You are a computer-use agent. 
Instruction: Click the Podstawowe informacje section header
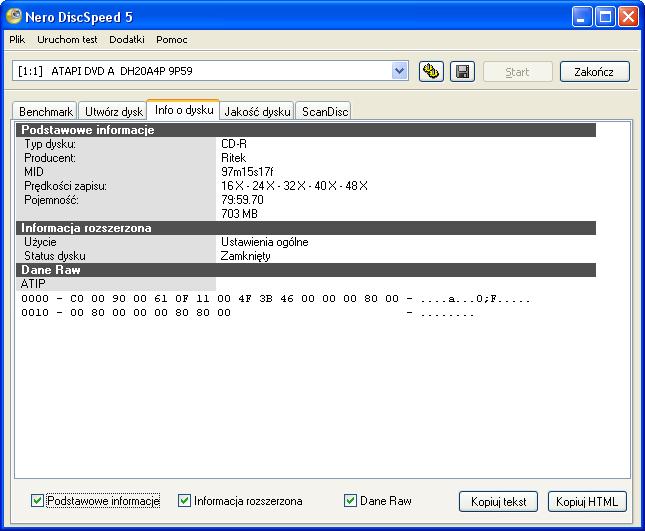pos(306,130)
